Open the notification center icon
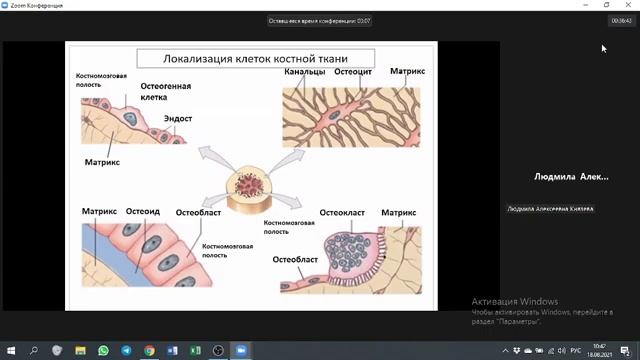Image resolution: width=640 pixels, height=360 pixels. pos(625,351)
